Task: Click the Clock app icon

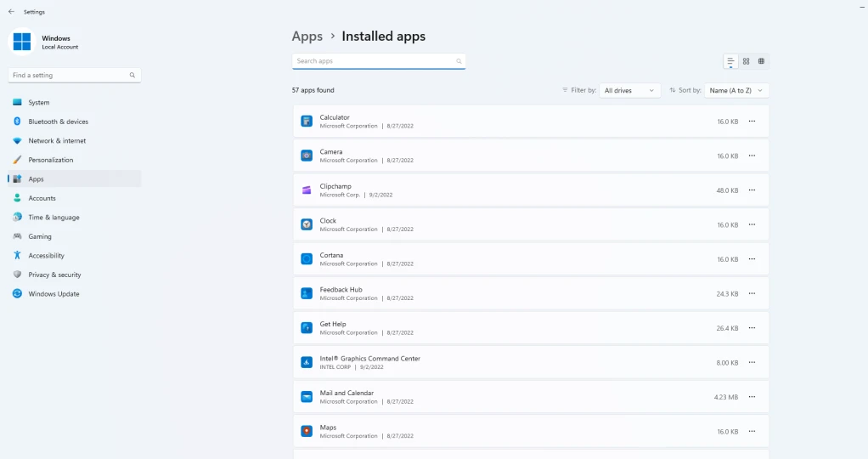Action: pos(307,224)
